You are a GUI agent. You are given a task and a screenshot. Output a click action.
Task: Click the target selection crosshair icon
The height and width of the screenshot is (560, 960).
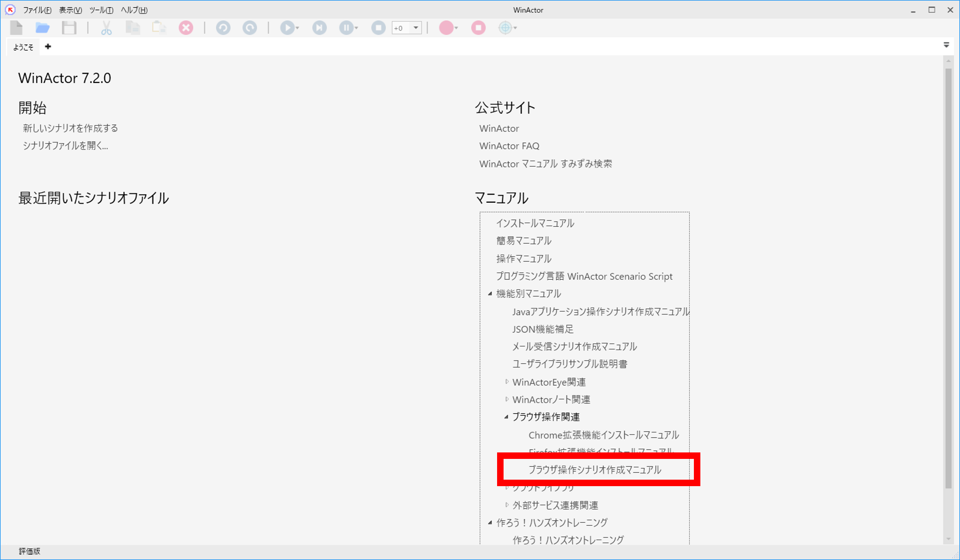(505, 28)
